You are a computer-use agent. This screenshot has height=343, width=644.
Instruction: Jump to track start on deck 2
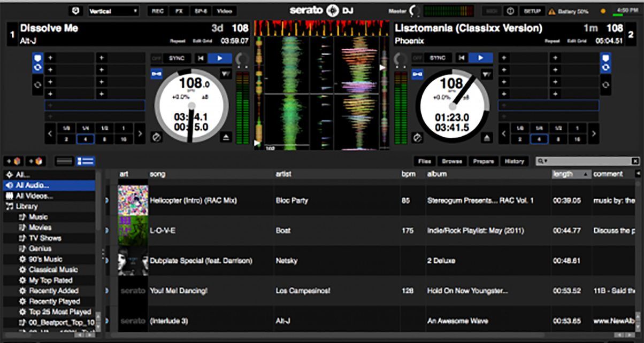[461, 58]
